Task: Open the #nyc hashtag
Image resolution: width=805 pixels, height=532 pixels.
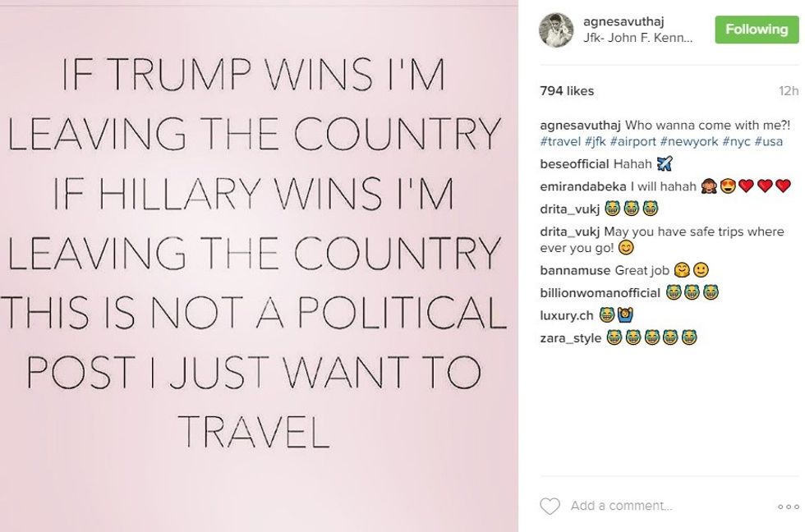Action: click(735, 141)
